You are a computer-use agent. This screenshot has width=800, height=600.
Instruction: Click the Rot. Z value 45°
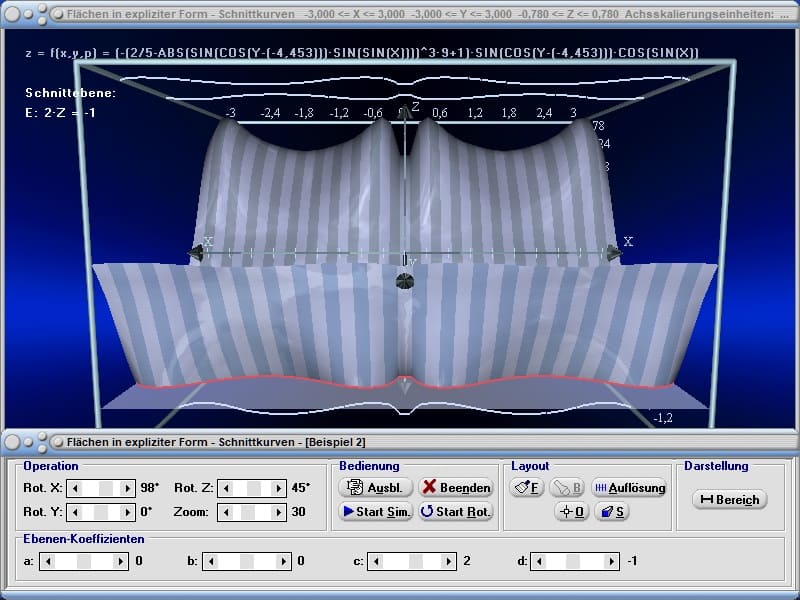click(301, 488)
